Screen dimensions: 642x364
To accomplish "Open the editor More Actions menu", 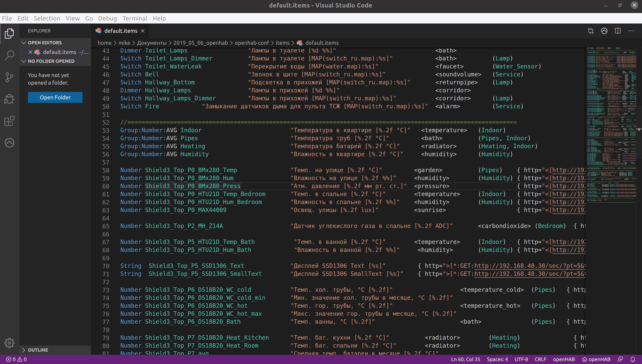I will tap(631, 31).
